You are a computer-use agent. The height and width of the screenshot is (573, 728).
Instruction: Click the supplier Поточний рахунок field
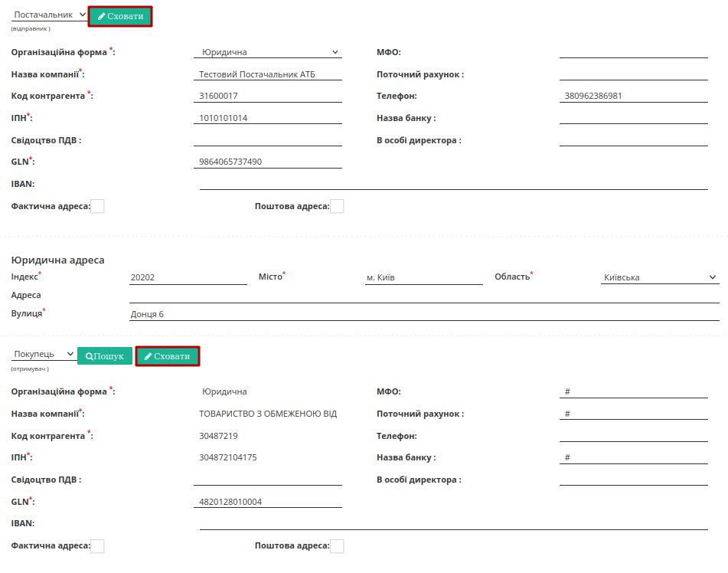[x=634, y=74]
